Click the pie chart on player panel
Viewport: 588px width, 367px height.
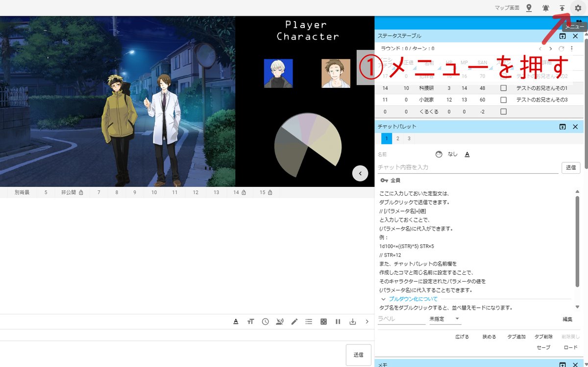coord(307,145)
